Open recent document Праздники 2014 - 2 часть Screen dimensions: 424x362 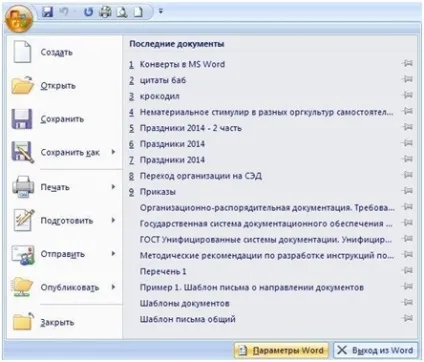[190, 128]
